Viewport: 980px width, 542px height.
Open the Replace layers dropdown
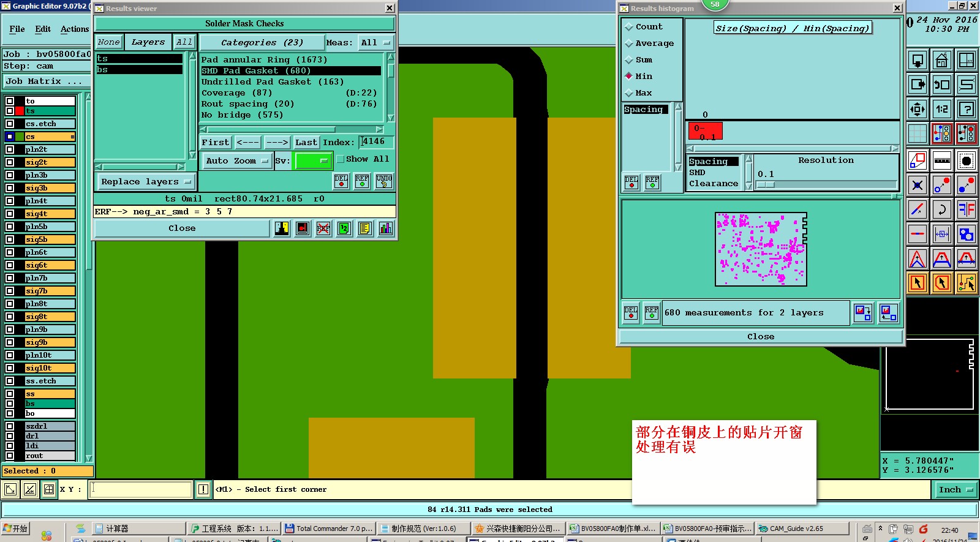click(146, 182)
